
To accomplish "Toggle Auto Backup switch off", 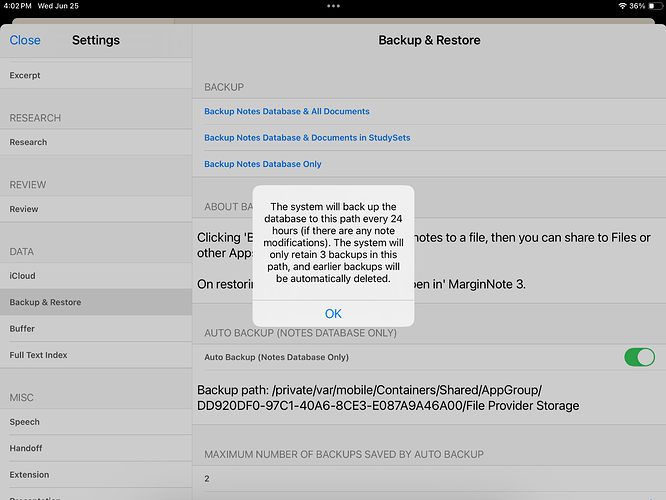I will pos(639,357).
